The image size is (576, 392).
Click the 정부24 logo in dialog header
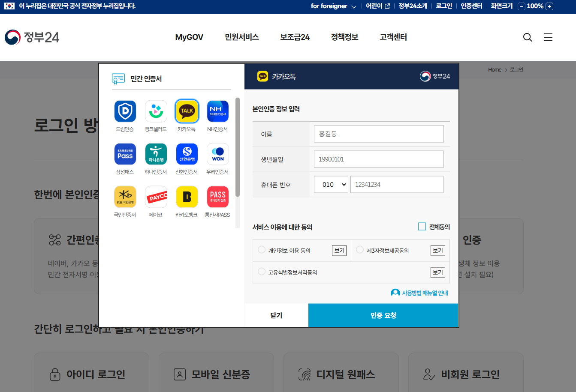pos(435,76)
